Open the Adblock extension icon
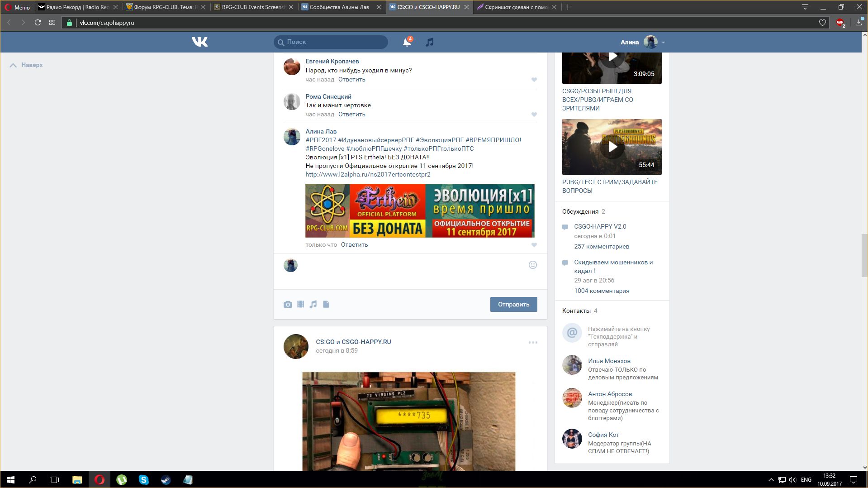Screen dimensions: 868x488 [840, 23]
